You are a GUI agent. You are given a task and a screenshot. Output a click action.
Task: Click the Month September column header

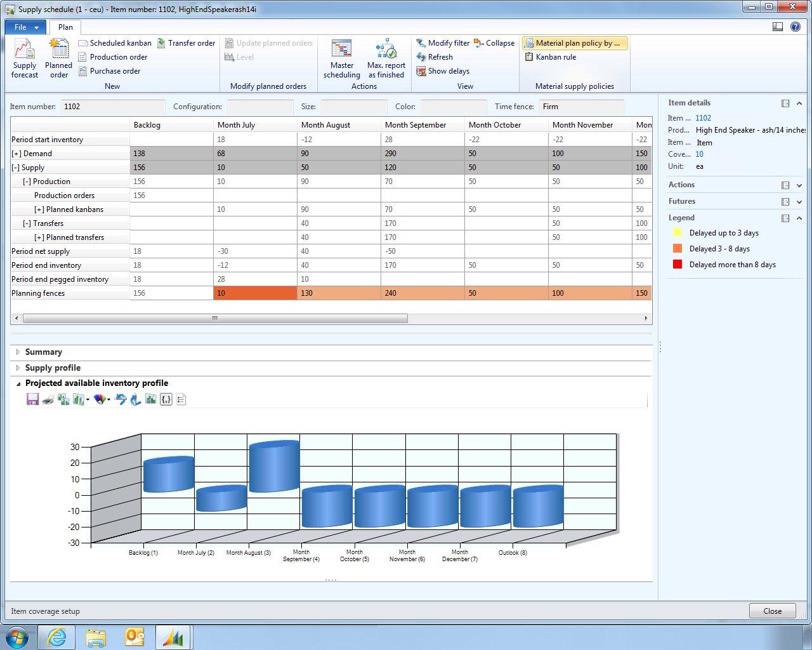point(422,125)
